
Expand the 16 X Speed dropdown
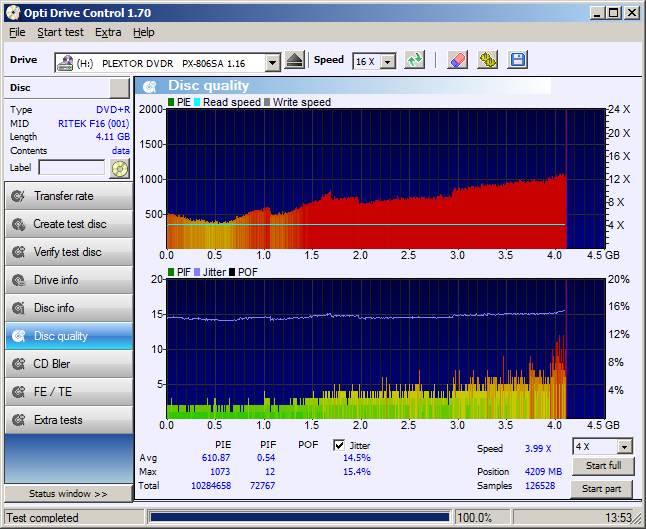[387, 62]
